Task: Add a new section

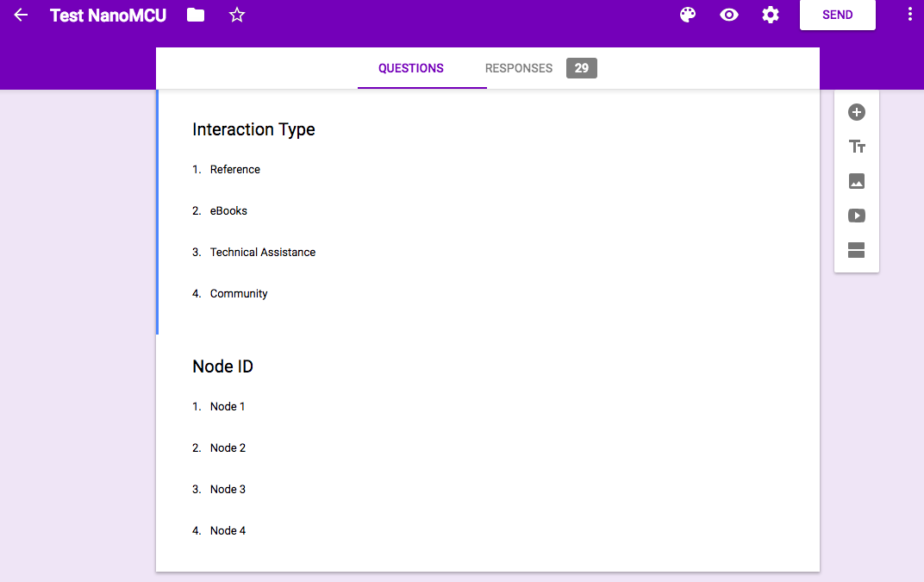Action: tap(856, 250)
